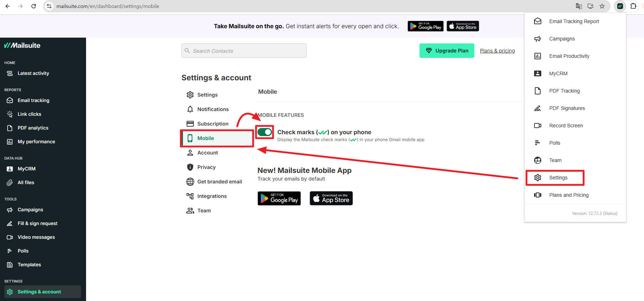Click the All files paperclip icon
Image resolution: width=644 pixels, height=301 pixels.
tap(10, 182)
